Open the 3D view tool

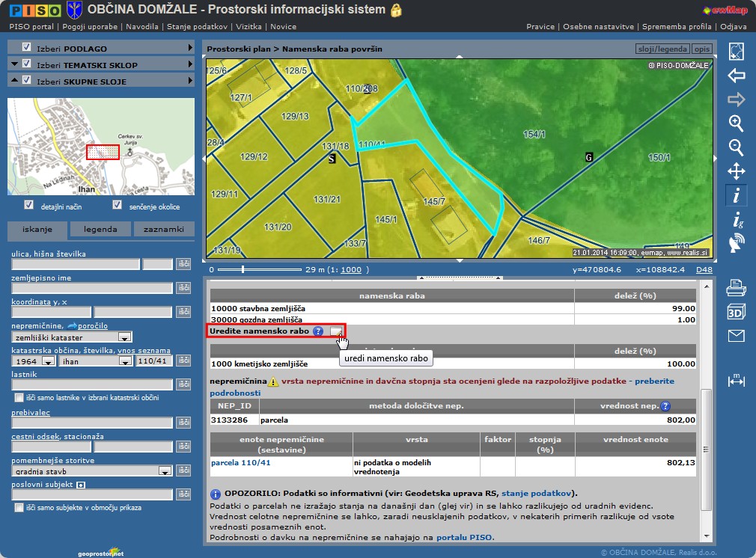tap(737, 312)
